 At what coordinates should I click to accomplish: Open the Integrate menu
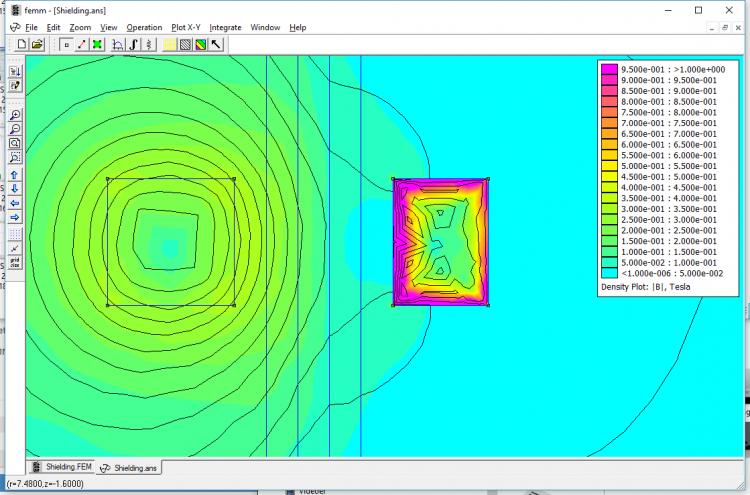pyautogui.click(x=225, y=27)
